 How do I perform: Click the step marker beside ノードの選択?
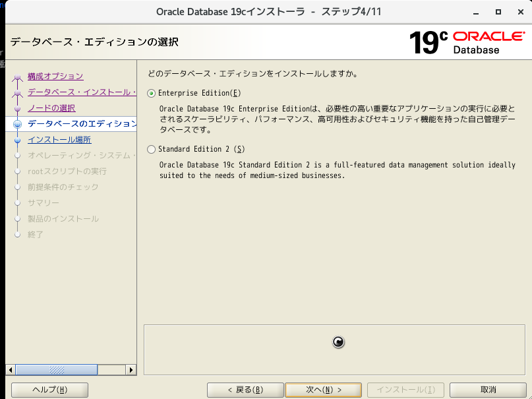[18, 109]
